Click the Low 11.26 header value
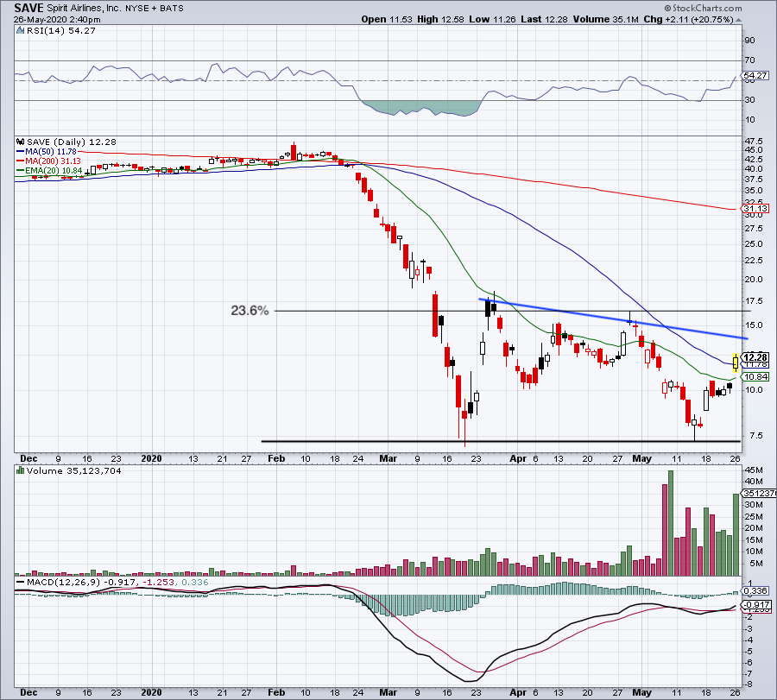 click(x=492, y=19)
